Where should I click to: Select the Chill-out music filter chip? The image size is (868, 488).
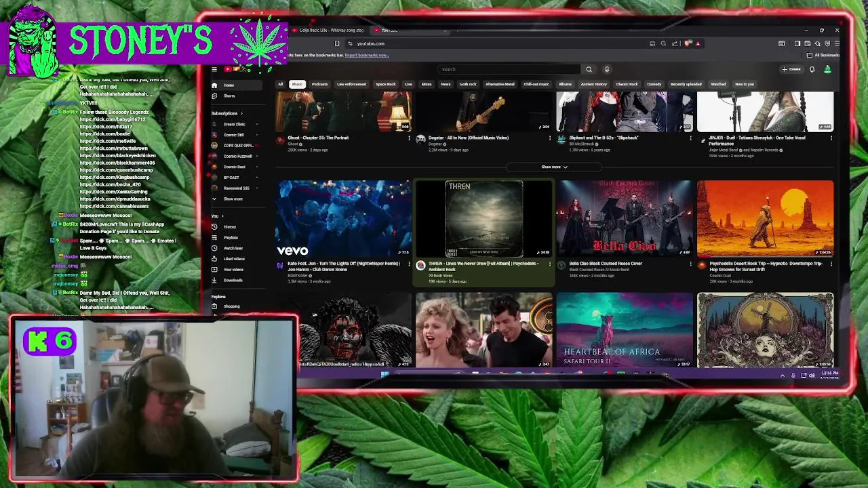click(x=536, y=84)
